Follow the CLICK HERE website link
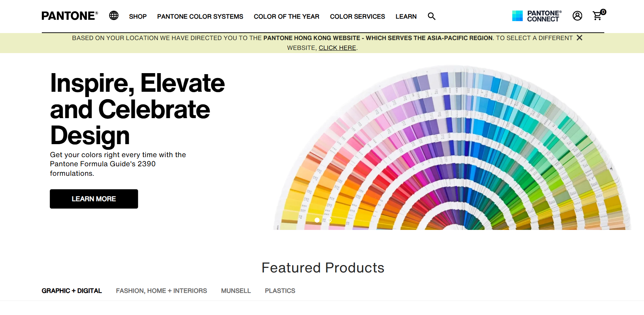This screenshot has height=315, width=644. click(x=337, y=48)
